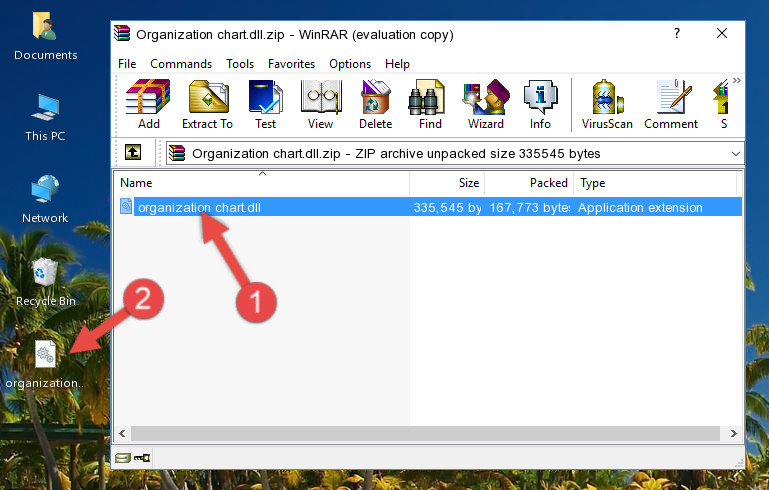Sort files by Type column
769x490 pixels.
pyautogui.click(x=655, y=183)
